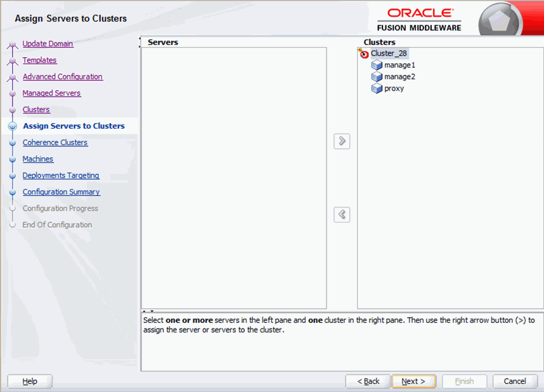Image resolution: width=544 pixels, height=392 pixels.
Task: Open the Update Domain step
Action: click(x=48, y=44)
